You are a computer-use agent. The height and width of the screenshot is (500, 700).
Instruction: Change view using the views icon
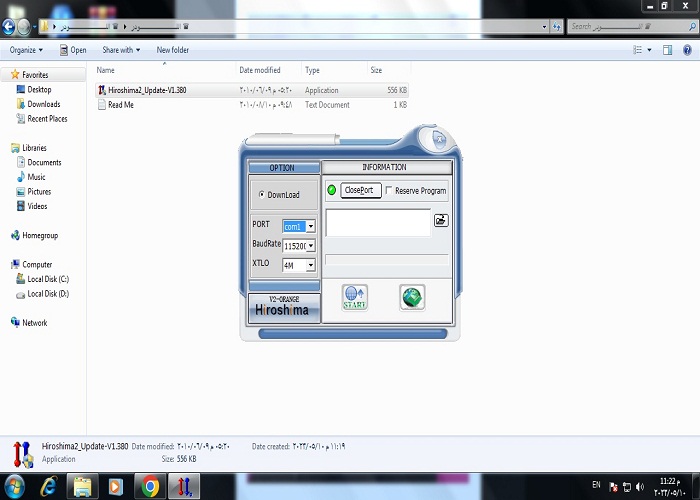coord(638,50)
